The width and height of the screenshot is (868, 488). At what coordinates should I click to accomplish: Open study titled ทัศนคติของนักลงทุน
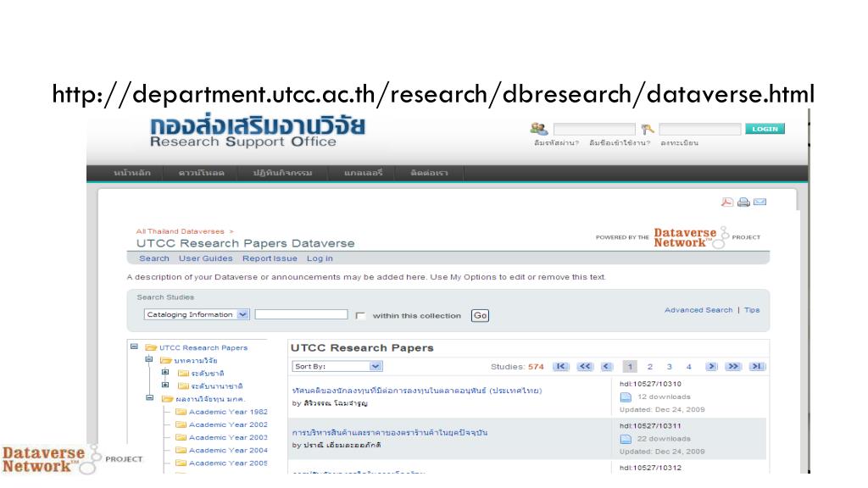point(417,390)
